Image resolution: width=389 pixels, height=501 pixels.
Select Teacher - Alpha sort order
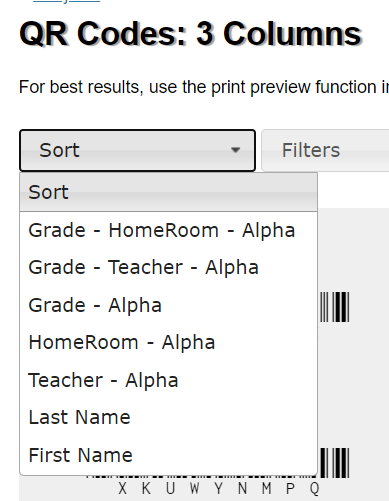[168, 380]
